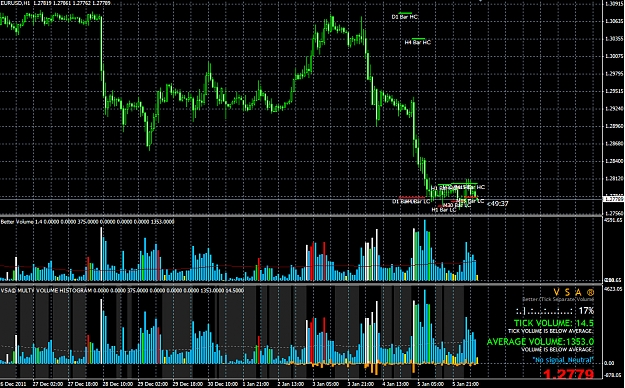Click the 1.28680 price axis label
Screen dimensions: 625x388
614,144
